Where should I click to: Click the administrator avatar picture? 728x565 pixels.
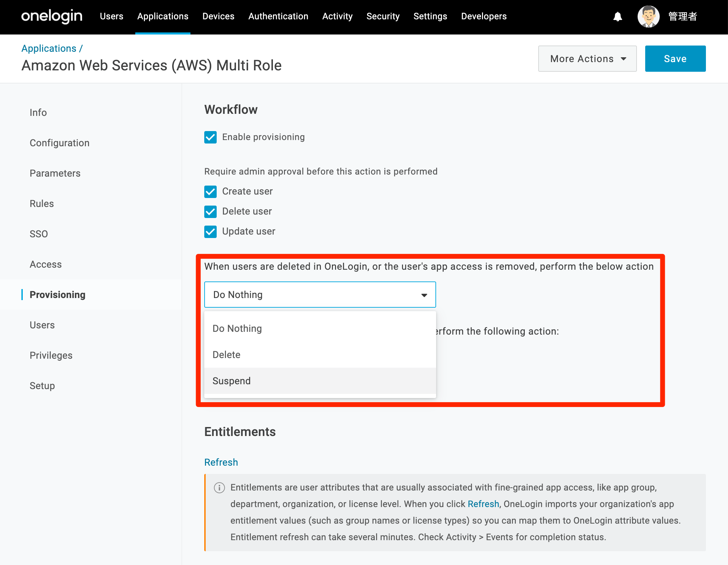648,16
